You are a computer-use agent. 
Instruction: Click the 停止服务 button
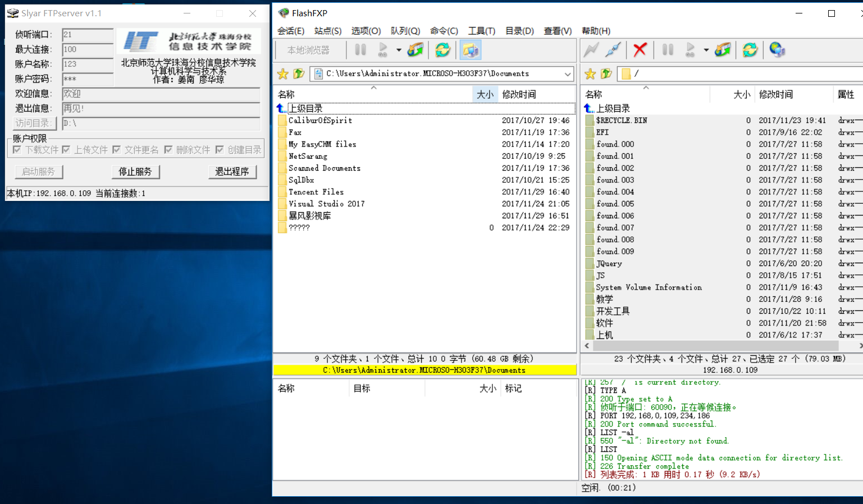(135, 172)
